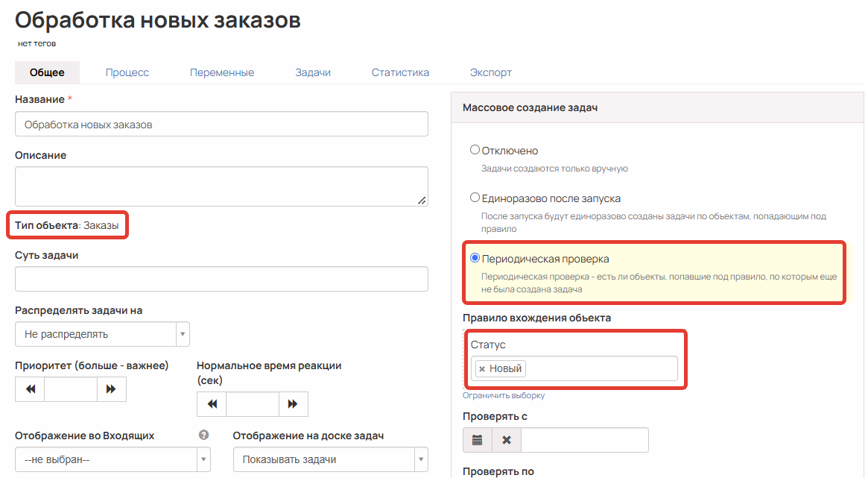Click the Статус tag input box
The height and width of the screenshot is (478, 868).
point(574,369)
